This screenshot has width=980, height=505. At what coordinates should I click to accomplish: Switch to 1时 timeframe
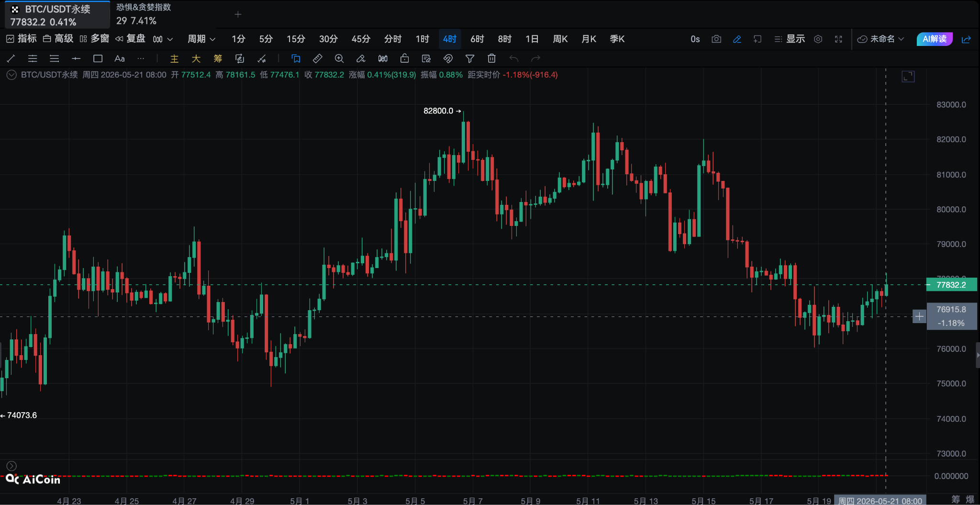(423, 39)
